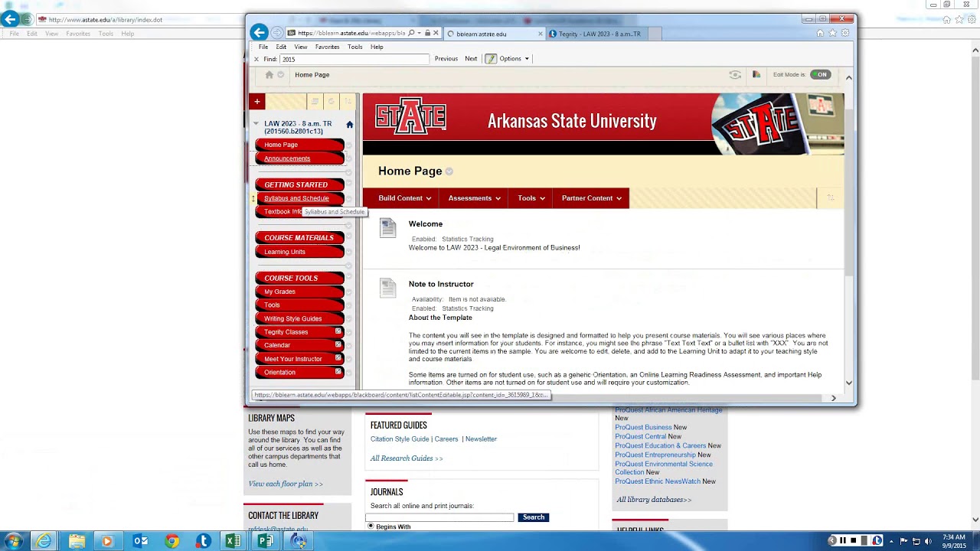Open the Syllabus and Schedule link
The height and width of the screenshot is (551, 980).
(x=296, y=198)
